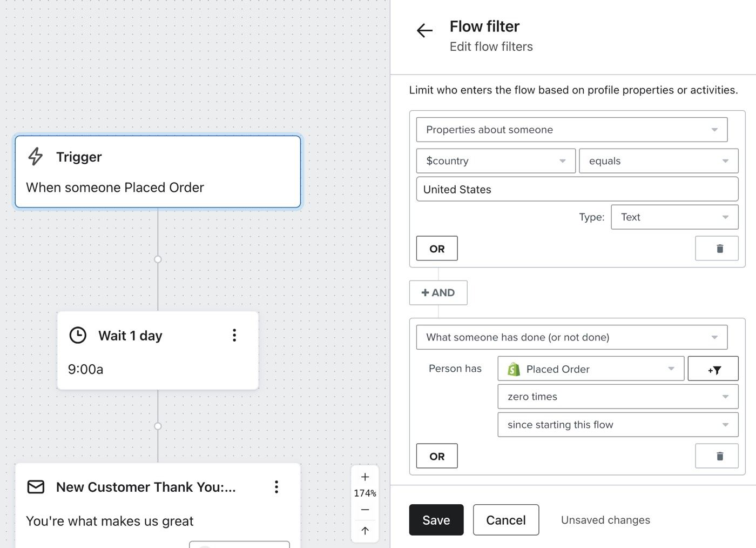This screenshot has height=548, width=756.
Task: Delete the Placed Order filter condition
Action: pyautogui.click(x=716, y=456)
